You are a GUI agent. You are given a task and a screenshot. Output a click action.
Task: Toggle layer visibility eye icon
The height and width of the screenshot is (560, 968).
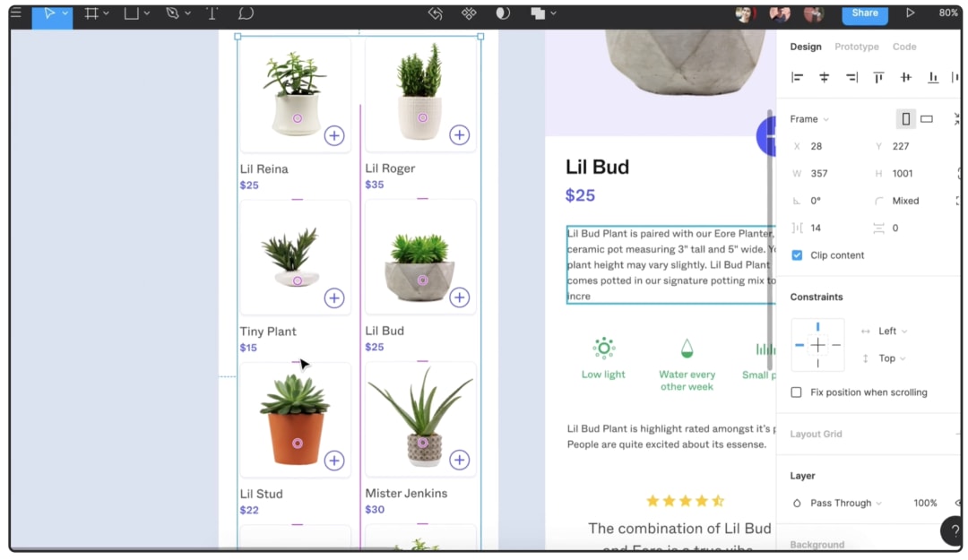tap(958, 503)
